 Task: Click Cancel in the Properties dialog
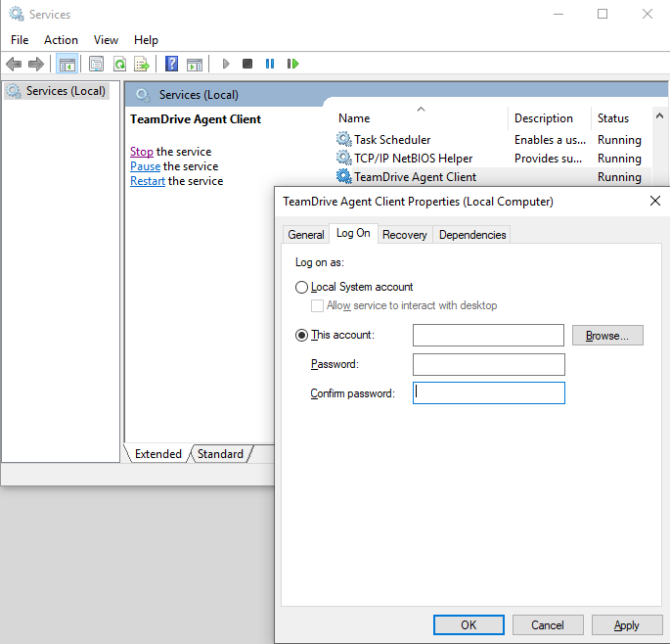tap(548, 625)
